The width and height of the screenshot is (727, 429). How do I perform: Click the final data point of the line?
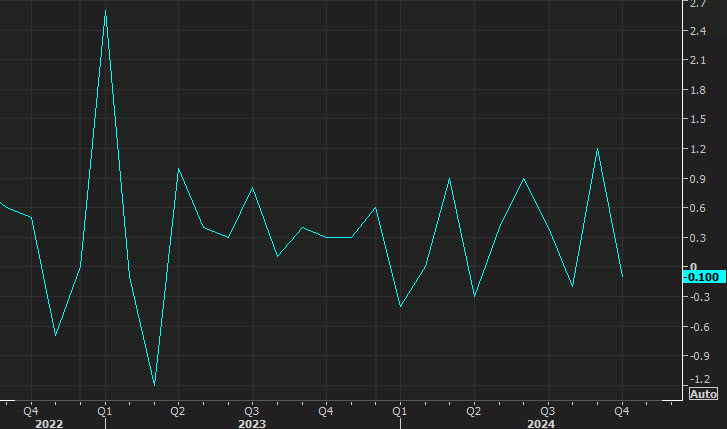point(622,276)
